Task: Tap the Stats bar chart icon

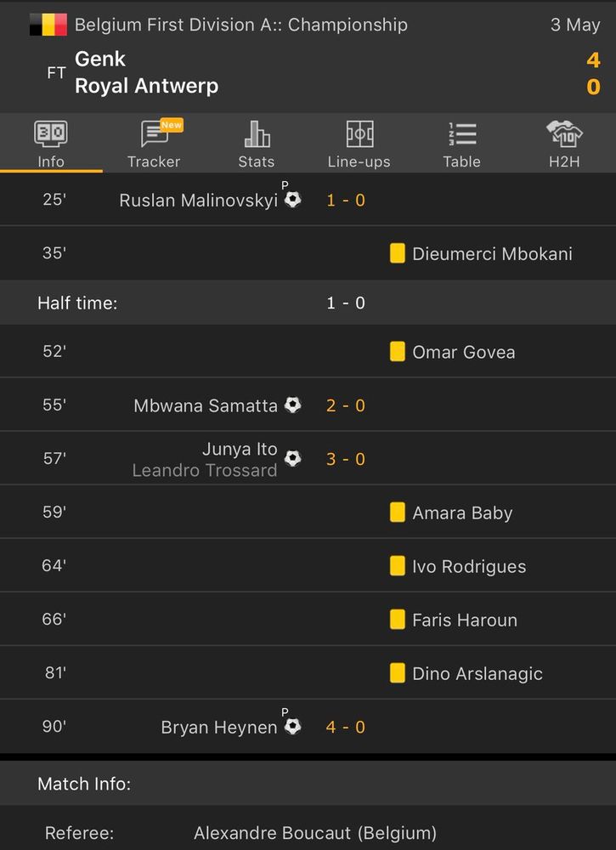Action: (x=257, y=134)
